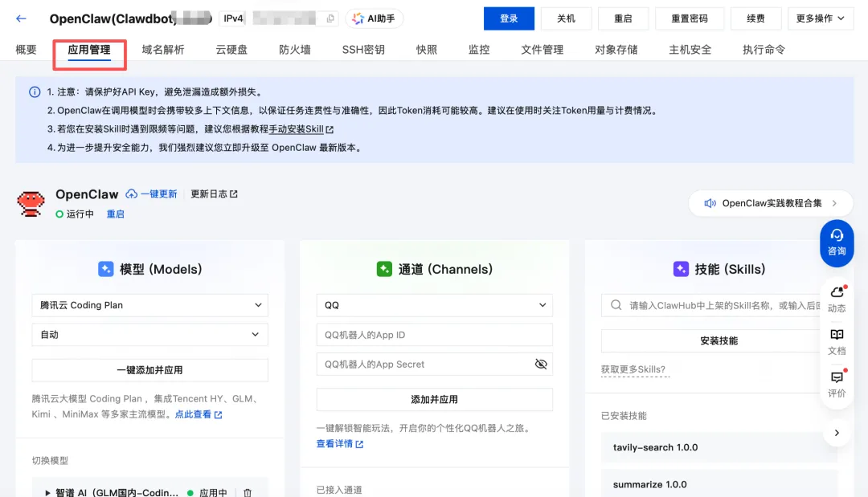Screen dimensions: 868x497
Task: Go back with the left arrow icon
Action: (21, 18)
